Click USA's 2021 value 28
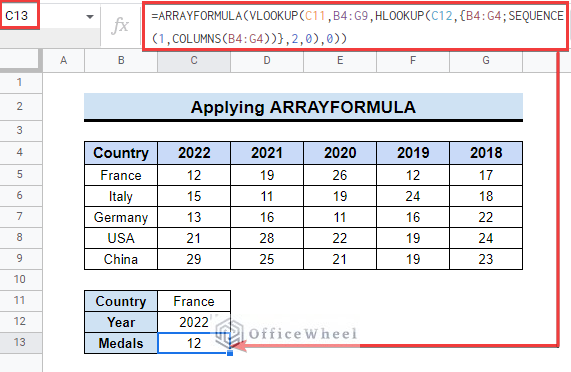The image size is (571, 372). tap(267, 238)
